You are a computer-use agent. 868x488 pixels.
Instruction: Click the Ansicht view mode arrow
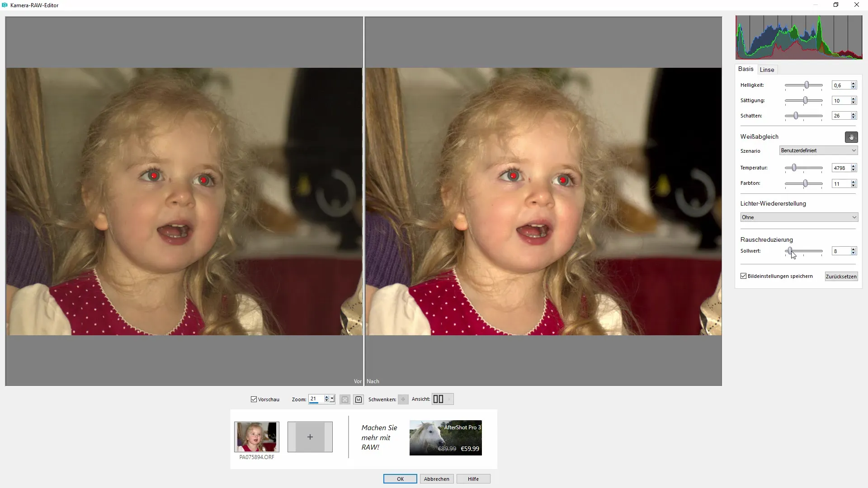click(449, 399)
